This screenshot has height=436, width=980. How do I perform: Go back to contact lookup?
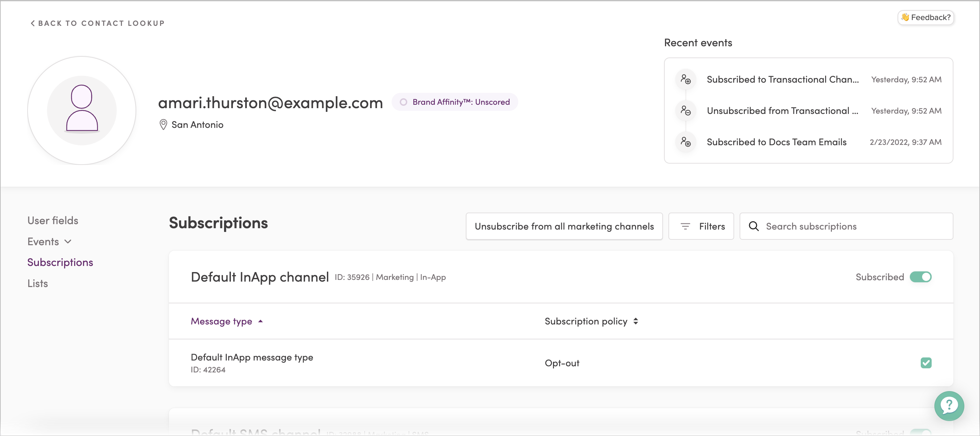pyautogui.click(x=97, y=23)
